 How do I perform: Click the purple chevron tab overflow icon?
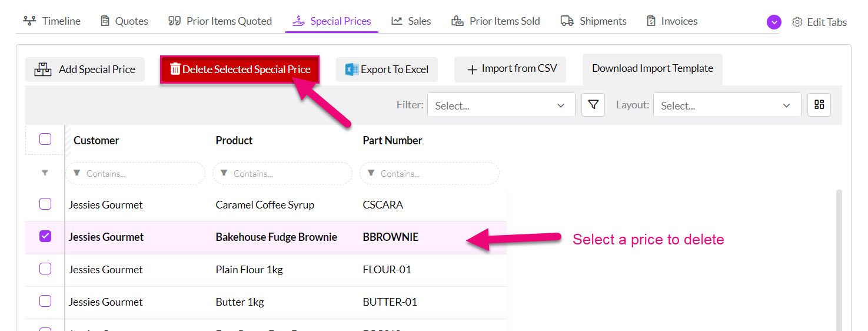pyautogui.click(x=774, y=22)
